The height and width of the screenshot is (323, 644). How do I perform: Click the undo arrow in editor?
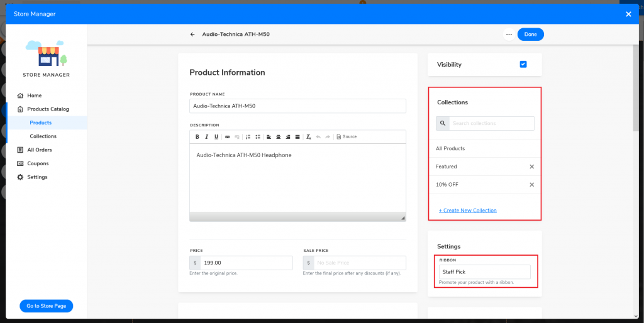(x=318, y=136)
